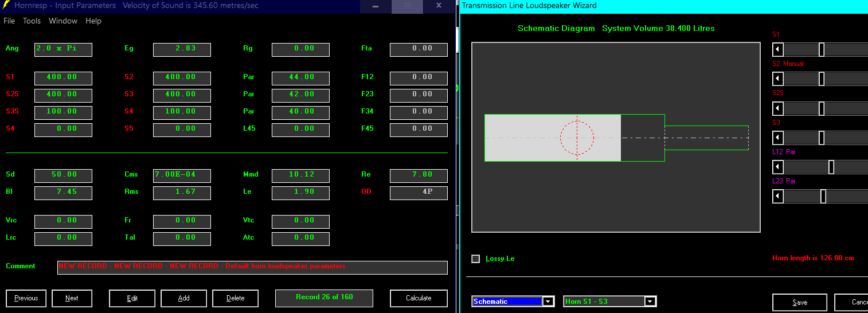
Task: Click the Atc value field
Action: tap(300, 238)
